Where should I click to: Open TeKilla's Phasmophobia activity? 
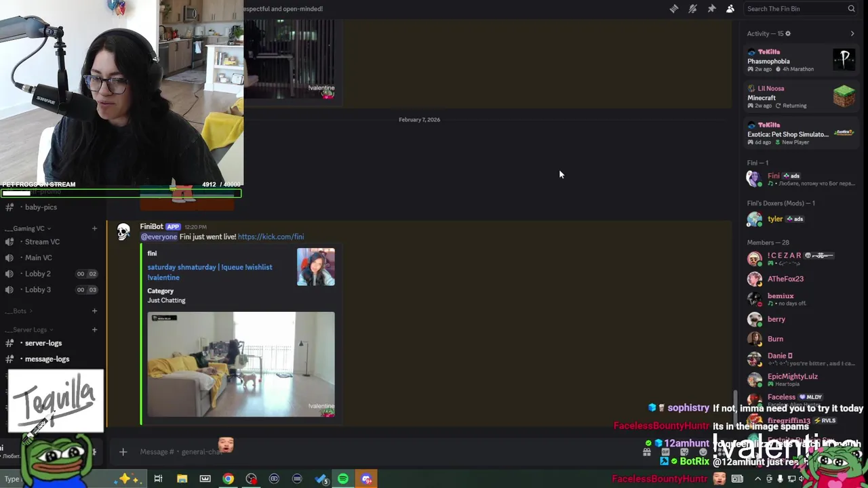coord(800,60)
